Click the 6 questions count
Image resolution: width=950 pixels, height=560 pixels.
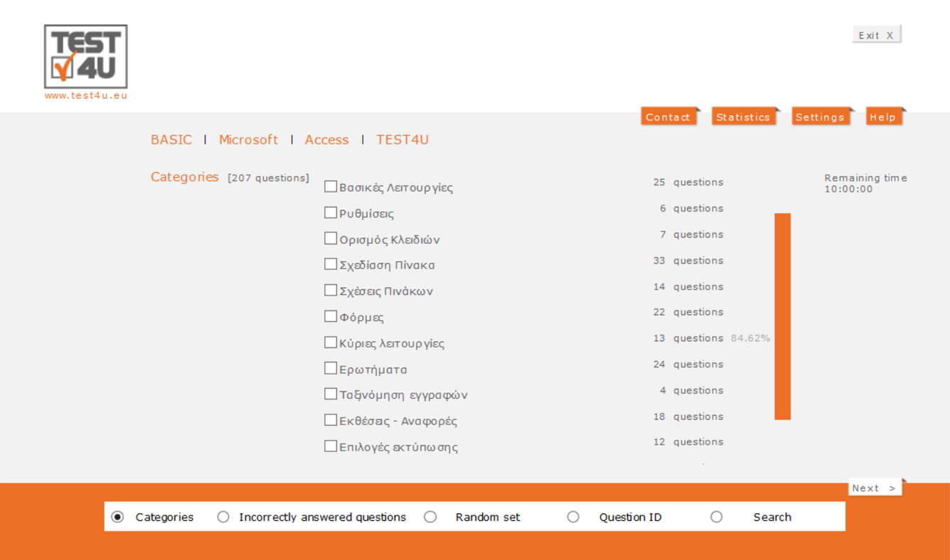[691, 208]
